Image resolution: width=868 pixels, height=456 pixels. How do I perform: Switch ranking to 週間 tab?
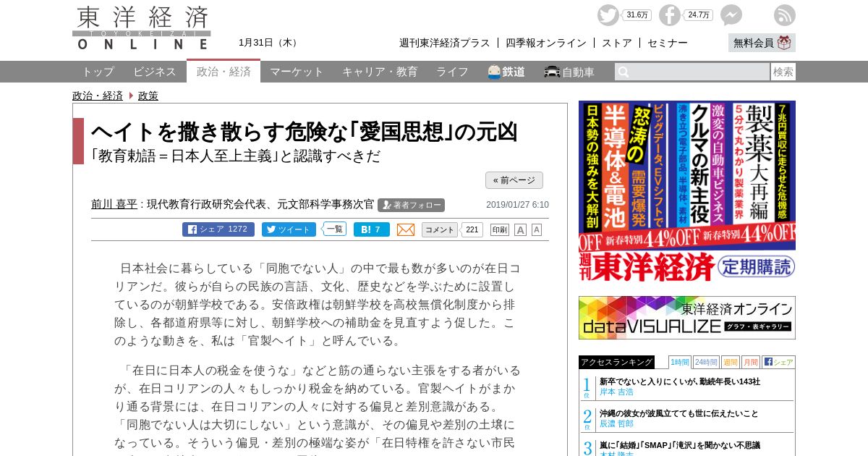[x=731, y=362]
